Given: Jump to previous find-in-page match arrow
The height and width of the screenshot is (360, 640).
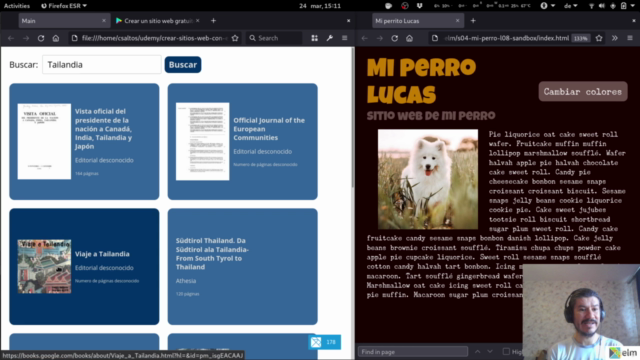Looking at the screenshot, I should (477, 351).
